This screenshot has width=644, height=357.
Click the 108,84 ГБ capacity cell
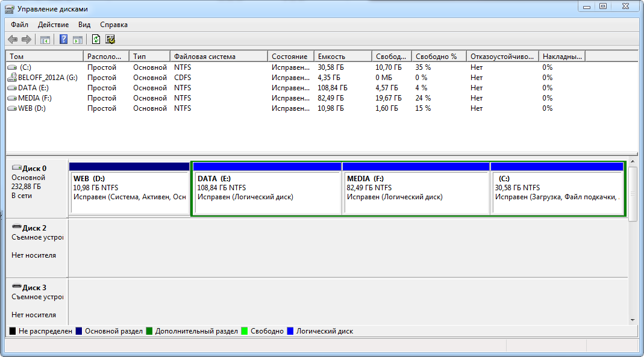(x=333, y=88)
